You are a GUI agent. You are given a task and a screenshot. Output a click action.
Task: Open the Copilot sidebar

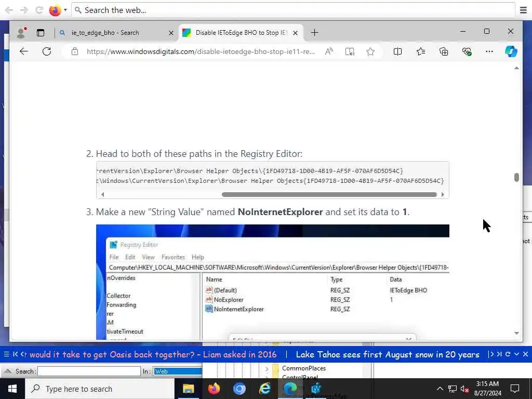coord(511,51)
